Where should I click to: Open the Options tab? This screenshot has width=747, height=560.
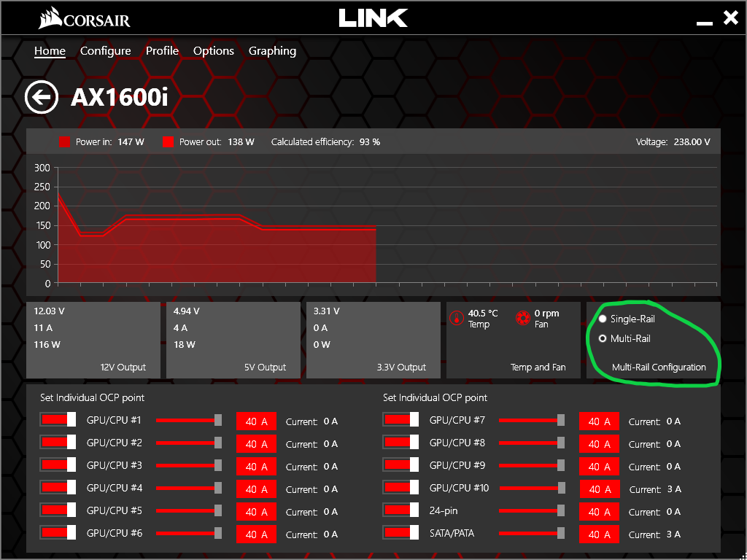pyautogui.click(x=214, y=51)
